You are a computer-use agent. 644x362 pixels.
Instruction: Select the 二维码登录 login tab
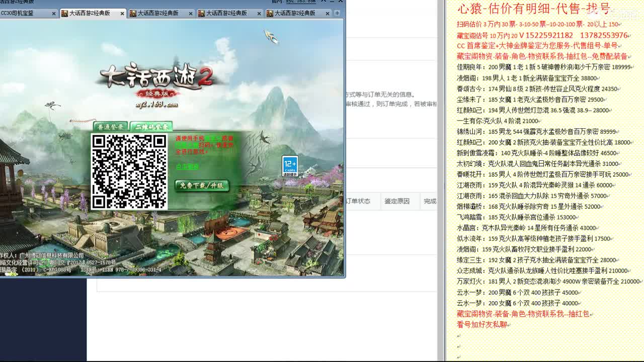tap(151, 127)
